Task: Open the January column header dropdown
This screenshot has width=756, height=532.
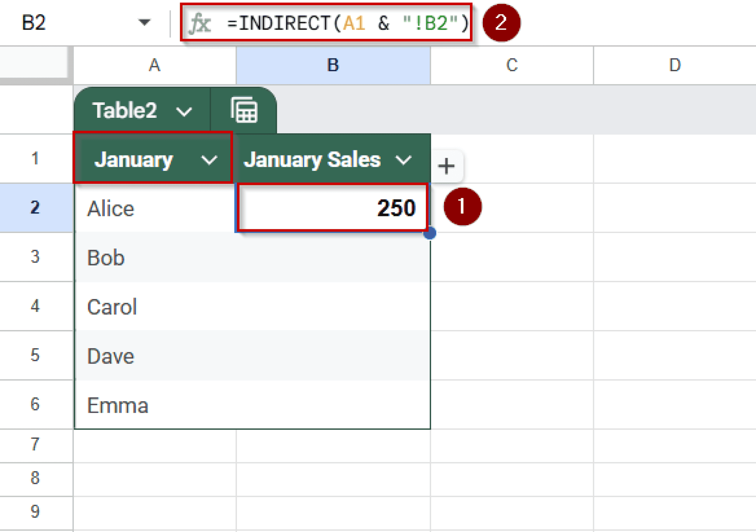Action: coord(209,160)
